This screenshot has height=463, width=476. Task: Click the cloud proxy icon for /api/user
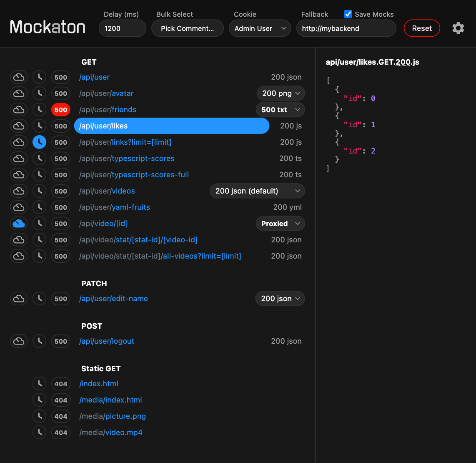pyautogui.click(x=18, y=77)
